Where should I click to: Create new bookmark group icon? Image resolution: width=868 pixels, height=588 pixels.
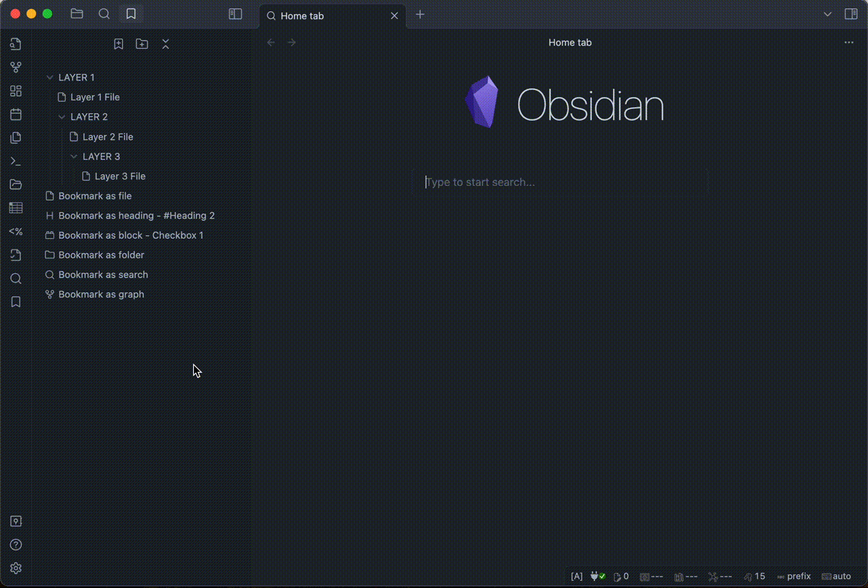142,44
